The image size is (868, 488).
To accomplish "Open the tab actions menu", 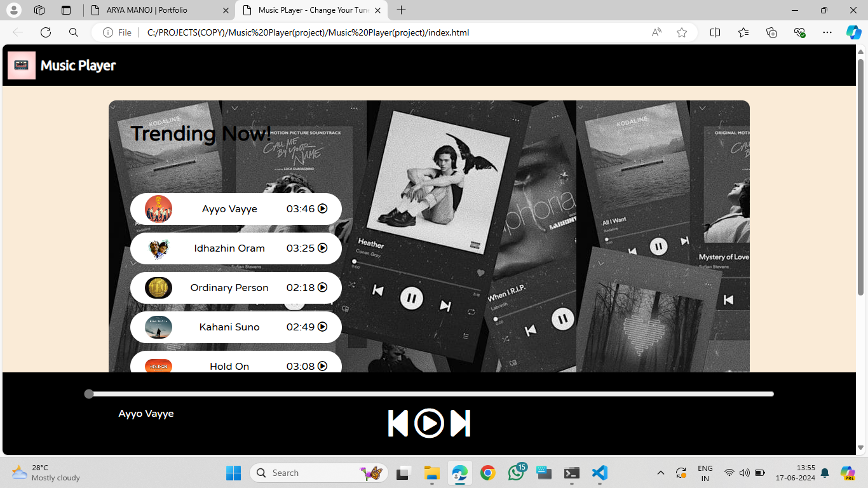I will 66,10.
